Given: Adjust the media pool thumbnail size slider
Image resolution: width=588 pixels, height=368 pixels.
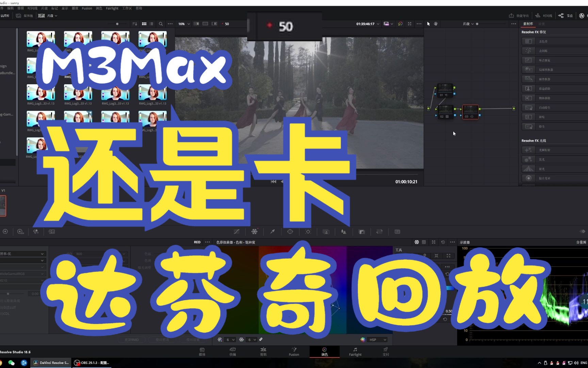Looking at the screenshot, I should (x=117, y=24).
